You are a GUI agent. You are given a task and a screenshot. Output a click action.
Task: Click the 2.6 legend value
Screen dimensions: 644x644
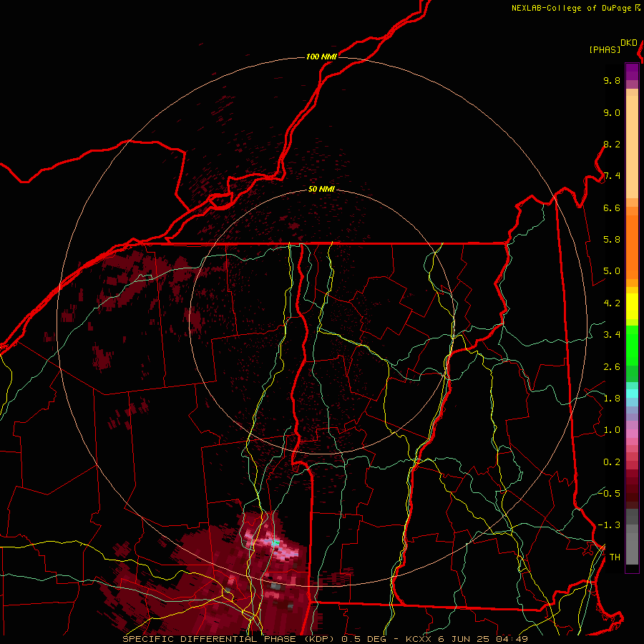(x=612, y=366)
